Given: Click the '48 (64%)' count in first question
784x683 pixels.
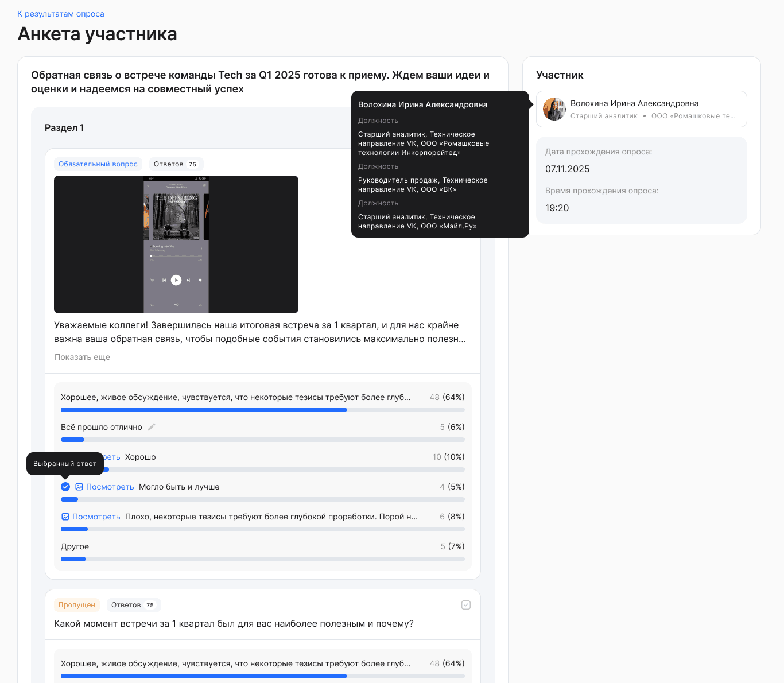Looking at the screenshot, I should [x=447, y=397].
